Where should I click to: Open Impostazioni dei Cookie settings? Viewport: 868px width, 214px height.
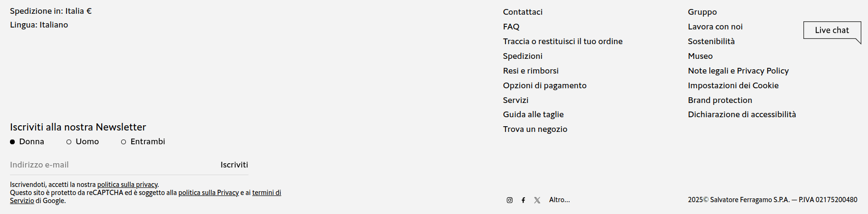pos(733,85)
